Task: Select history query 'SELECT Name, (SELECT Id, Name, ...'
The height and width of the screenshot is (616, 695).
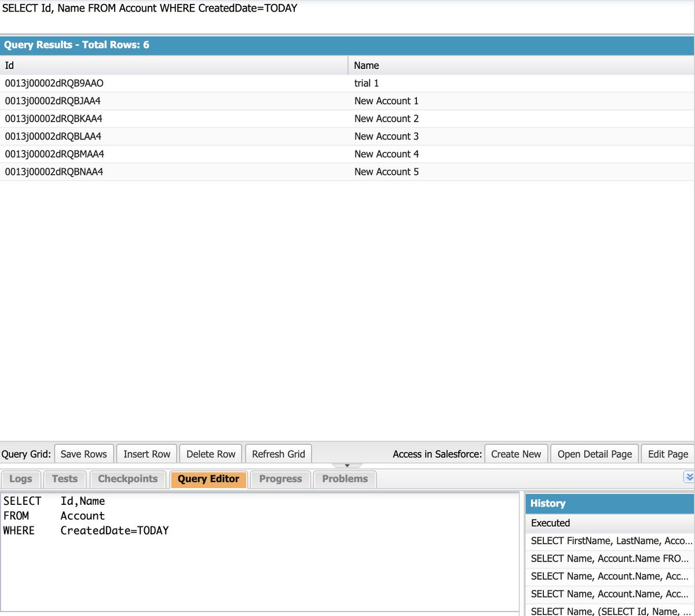Action: coord(610,611)
